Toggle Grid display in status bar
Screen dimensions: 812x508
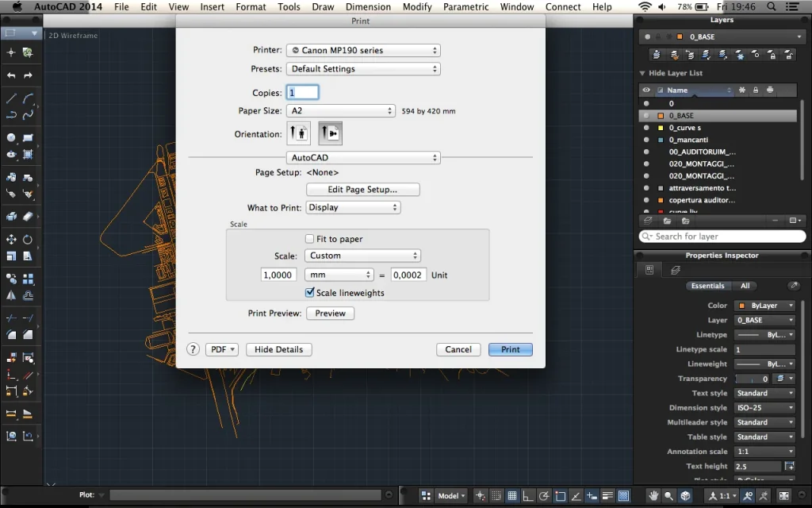point(511,495)
